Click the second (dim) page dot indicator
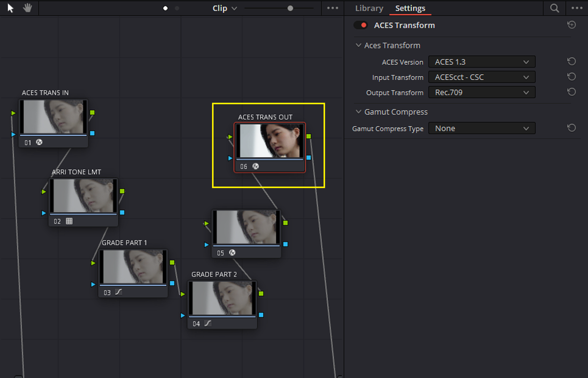Screen dimensions: 588x378 177,8
